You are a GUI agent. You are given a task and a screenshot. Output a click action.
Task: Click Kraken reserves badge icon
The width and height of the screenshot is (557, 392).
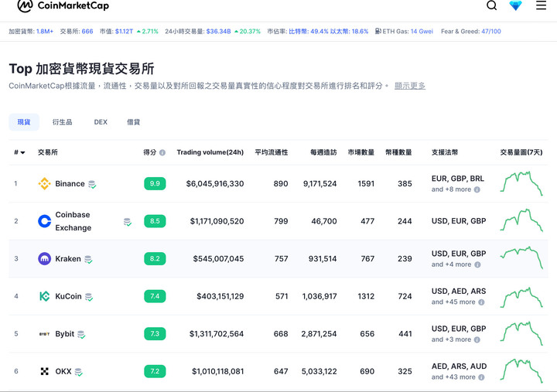pos(88,260)
